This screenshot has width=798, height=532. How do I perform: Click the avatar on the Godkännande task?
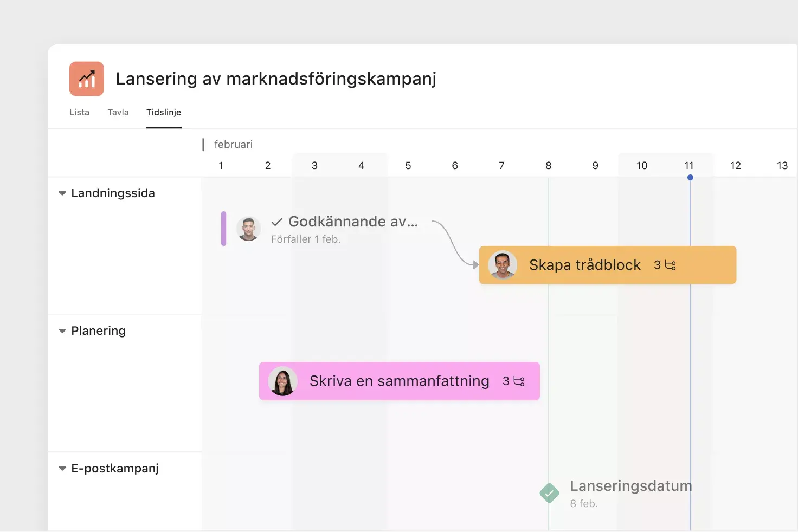pos(248,229)
